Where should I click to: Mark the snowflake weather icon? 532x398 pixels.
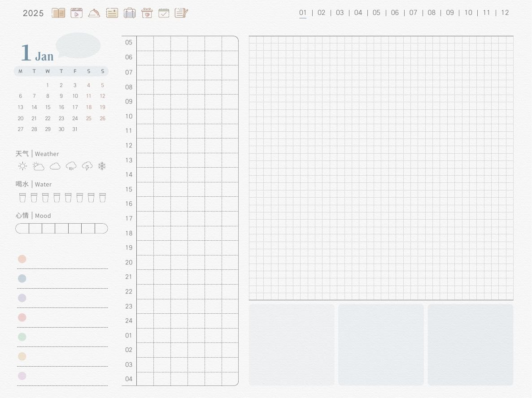(102, 166)
